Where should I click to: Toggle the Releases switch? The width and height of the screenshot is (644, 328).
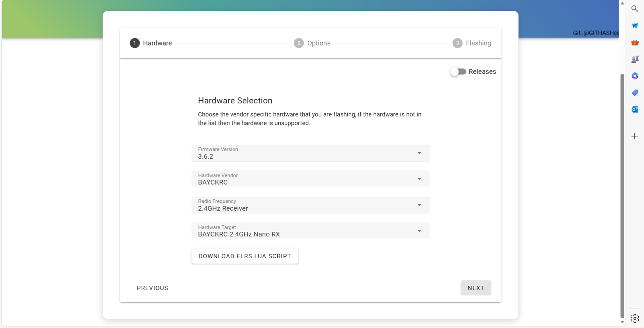(x=458, y=72)
